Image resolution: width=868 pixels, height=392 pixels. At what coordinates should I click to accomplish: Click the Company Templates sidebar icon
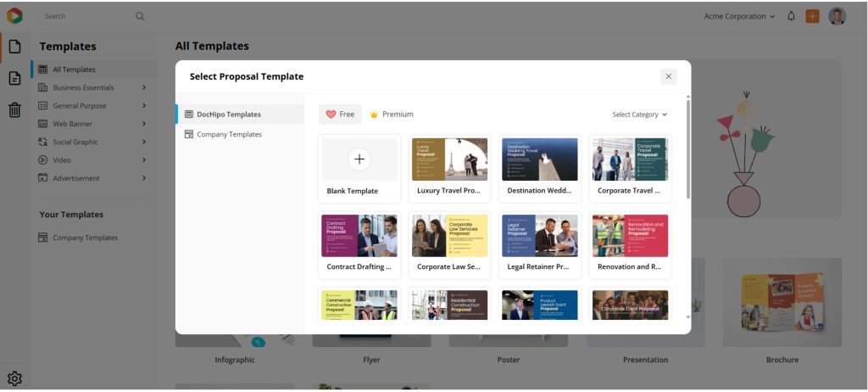click(42, 238)
